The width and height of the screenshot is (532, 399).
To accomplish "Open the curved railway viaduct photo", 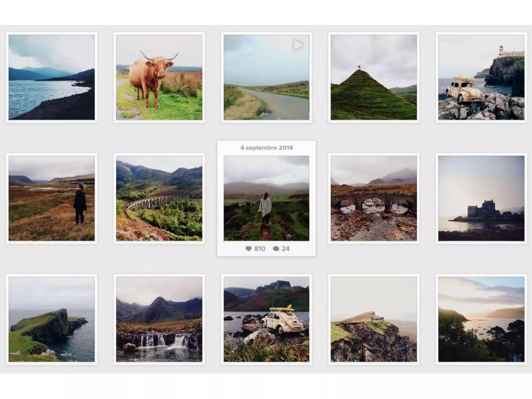I will [x=159, y=198].
